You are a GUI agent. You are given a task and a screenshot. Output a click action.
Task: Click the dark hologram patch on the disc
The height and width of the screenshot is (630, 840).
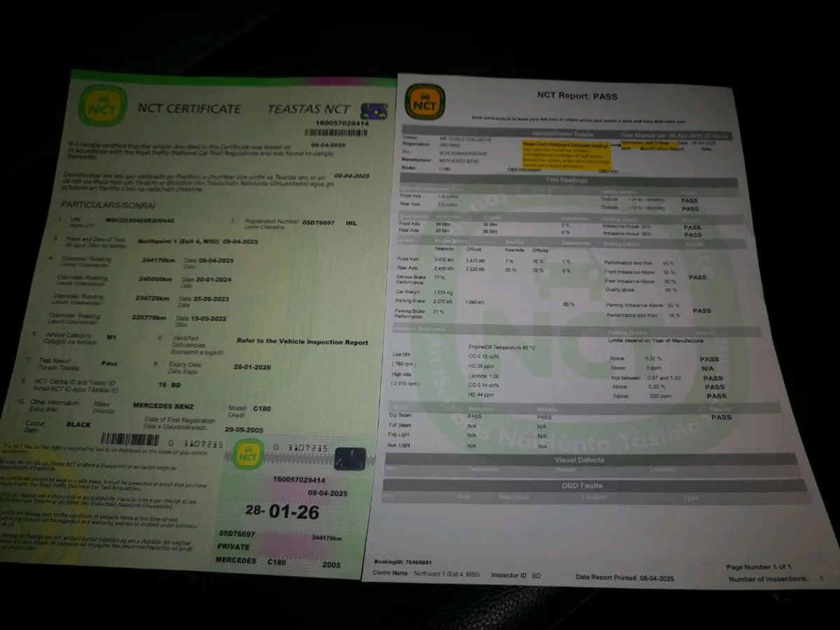(349, 459)
